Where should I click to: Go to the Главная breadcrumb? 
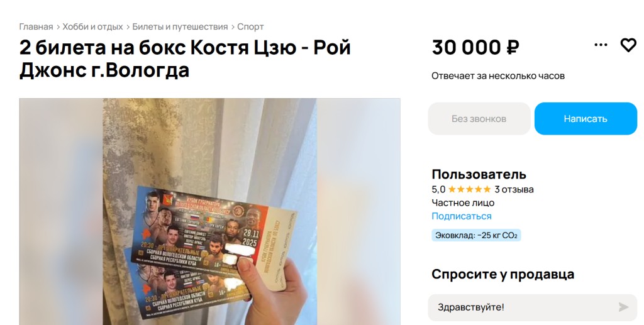(x=36, y=26)
